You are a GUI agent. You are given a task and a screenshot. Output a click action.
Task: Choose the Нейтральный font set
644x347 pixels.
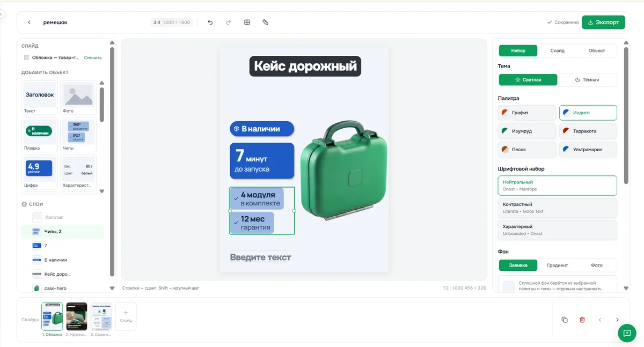pyautogui.click(x=558, y=186)
